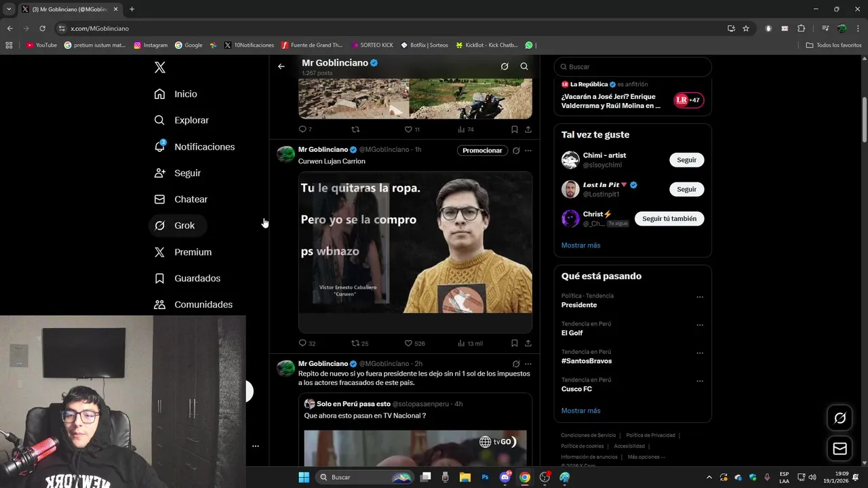Bookmark this page with the star icon

click(746, 28)
